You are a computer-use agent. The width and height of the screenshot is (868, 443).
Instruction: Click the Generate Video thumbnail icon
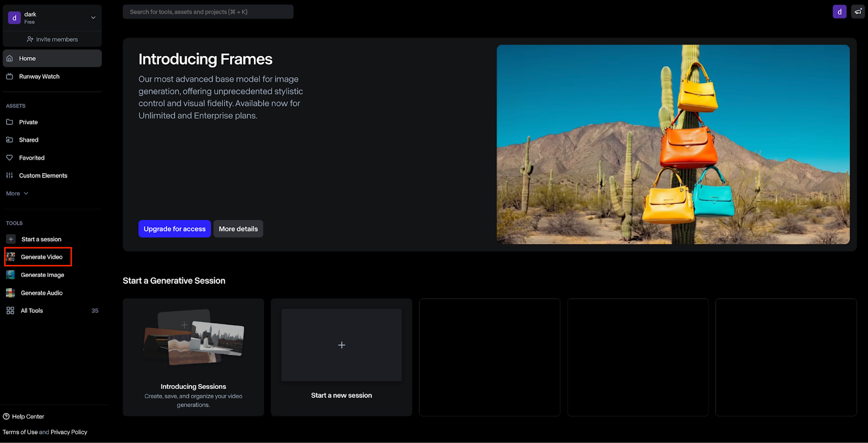(x=10, y=257)
